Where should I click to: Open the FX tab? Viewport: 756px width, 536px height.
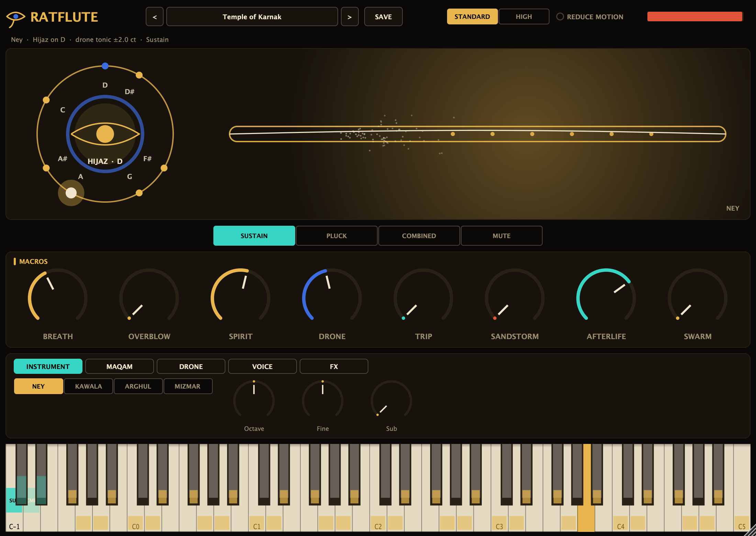click(x=334, y=366)
